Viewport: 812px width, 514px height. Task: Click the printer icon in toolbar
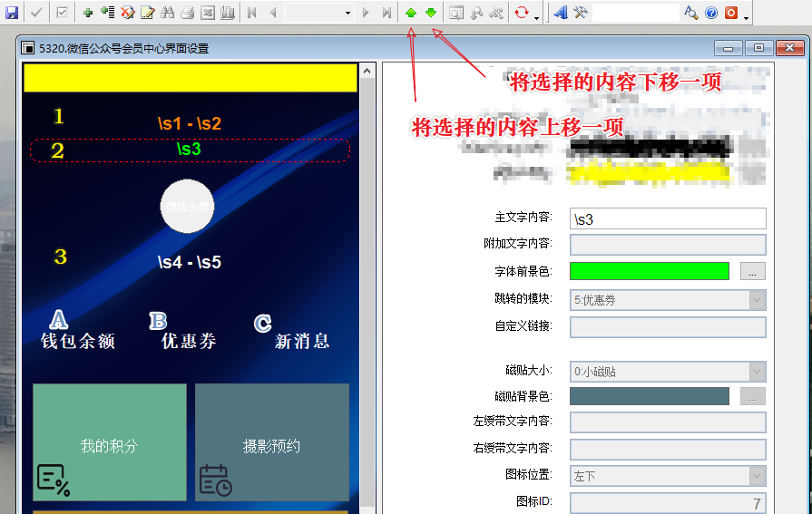coord(187,13)
